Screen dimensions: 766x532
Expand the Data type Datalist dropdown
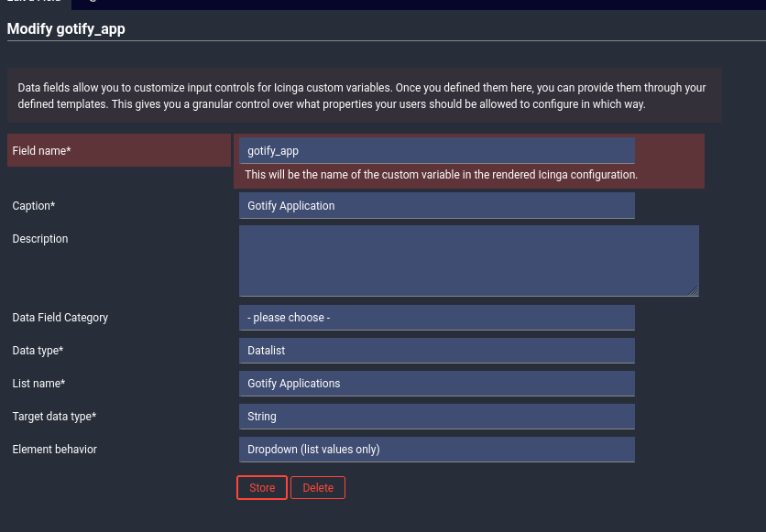436,351
